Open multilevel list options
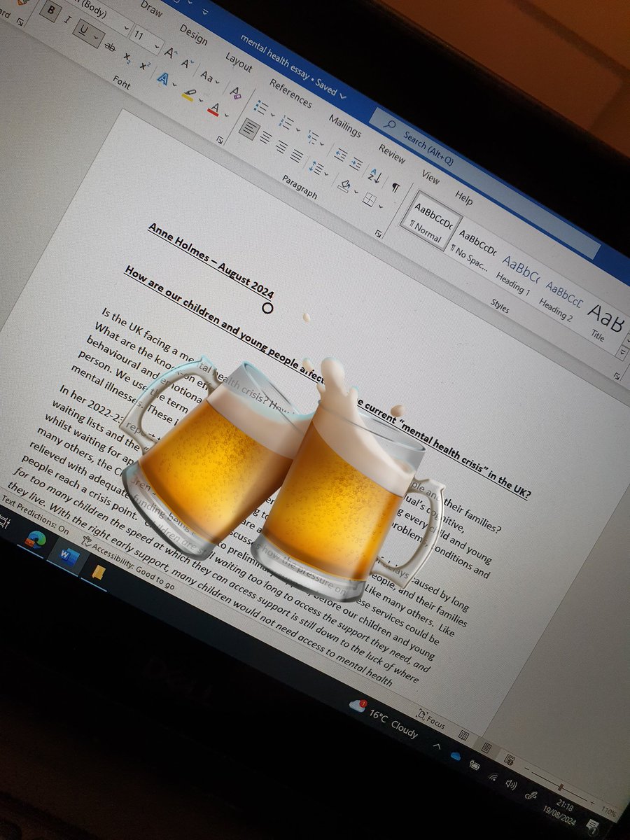630x840 pixels. [x=312, y=138]
